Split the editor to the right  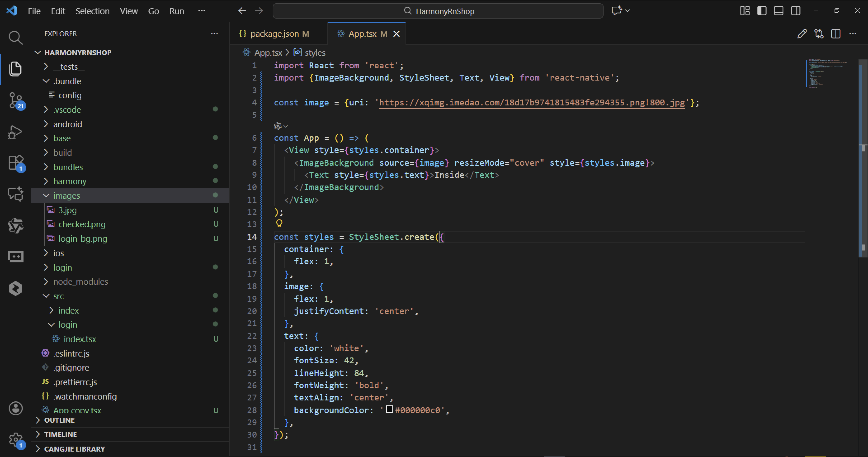(836, 34)
